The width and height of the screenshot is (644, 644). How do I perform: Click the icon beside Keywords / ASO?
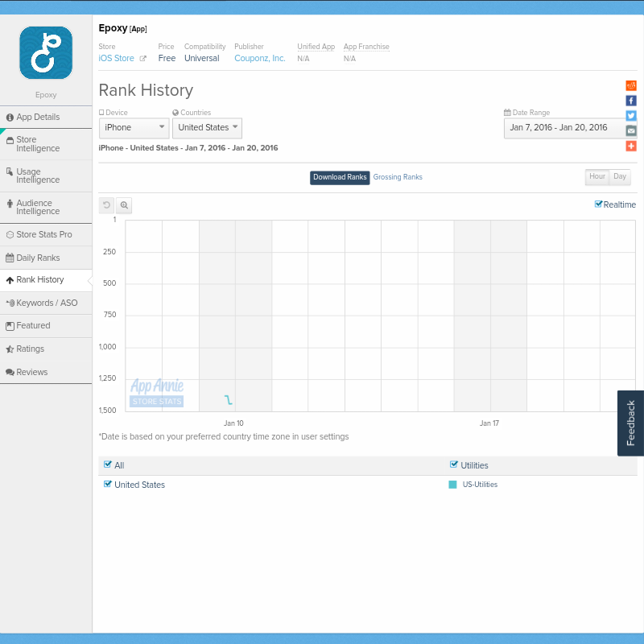point(10,303)
